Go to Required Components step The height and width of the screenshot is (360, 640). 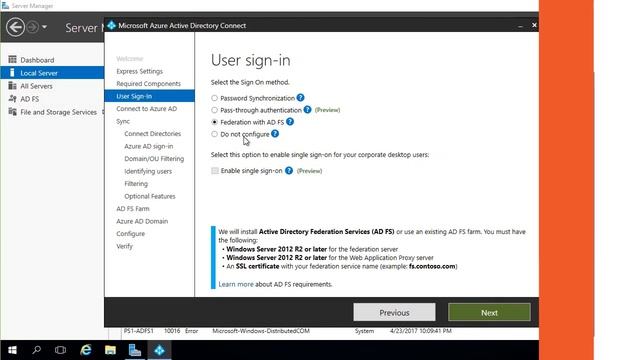click(x=148, y=84)
